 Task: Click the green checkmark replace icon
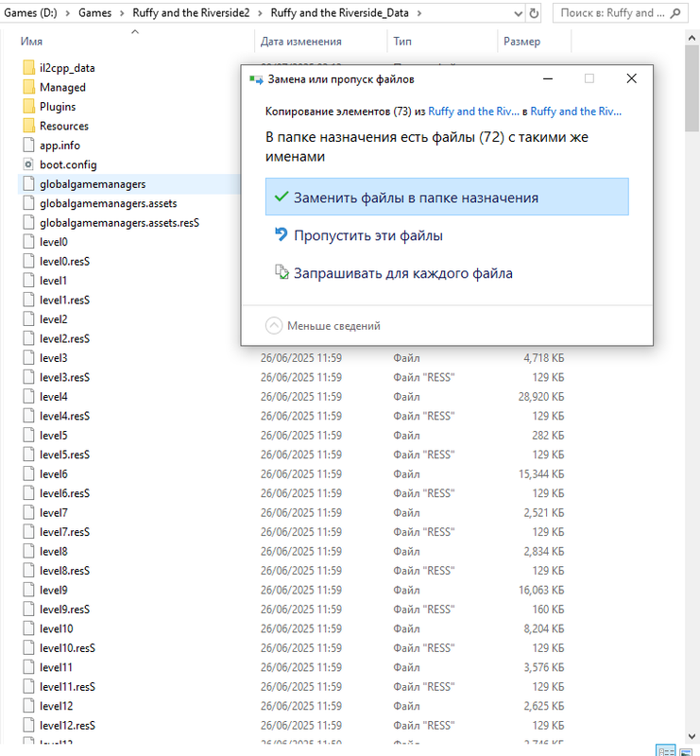tap(282, 197)
